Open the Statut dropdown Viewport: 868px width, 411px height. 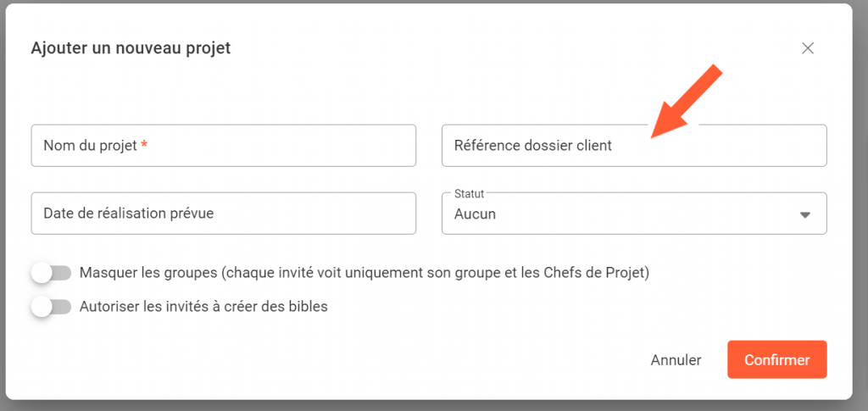634,214
